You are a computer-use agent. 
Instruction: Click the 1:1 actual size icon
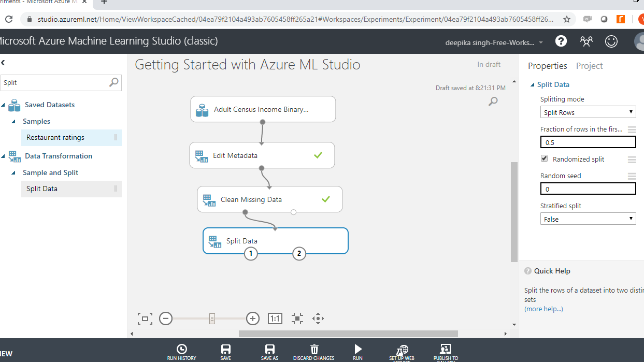(275, 318)
